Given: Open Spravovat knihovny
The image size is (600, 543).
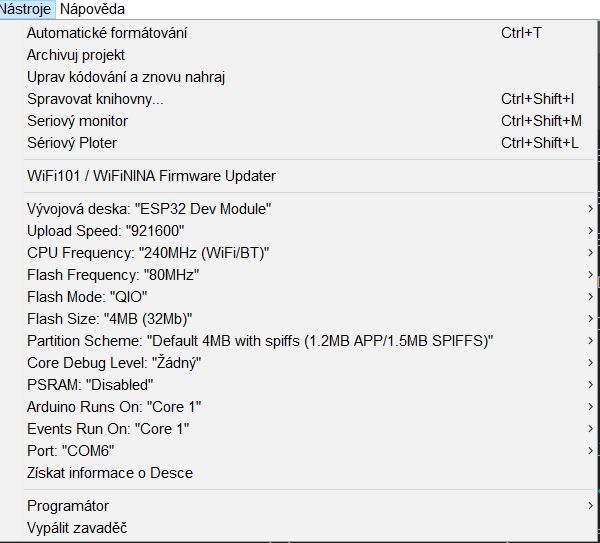Looking at the screenshot, I should coord(95,99).
